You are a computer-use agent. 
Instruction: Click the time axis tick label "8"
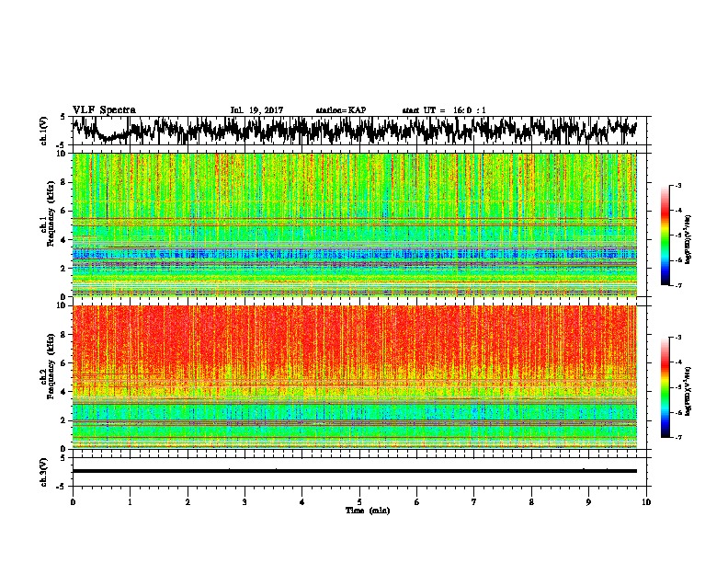[531, 501]
